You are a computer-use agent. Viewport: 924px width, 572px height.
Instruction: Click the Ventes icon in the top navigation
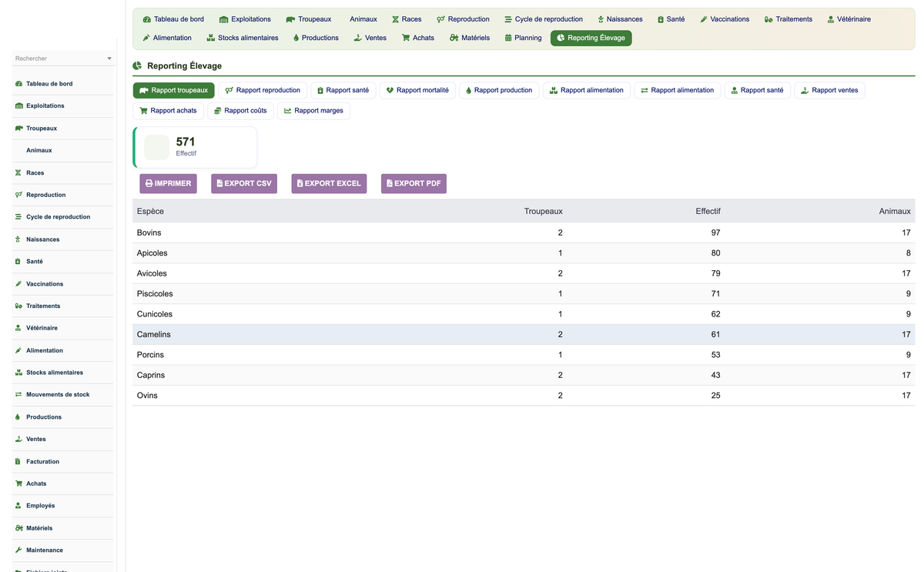[x=358, y=38]
